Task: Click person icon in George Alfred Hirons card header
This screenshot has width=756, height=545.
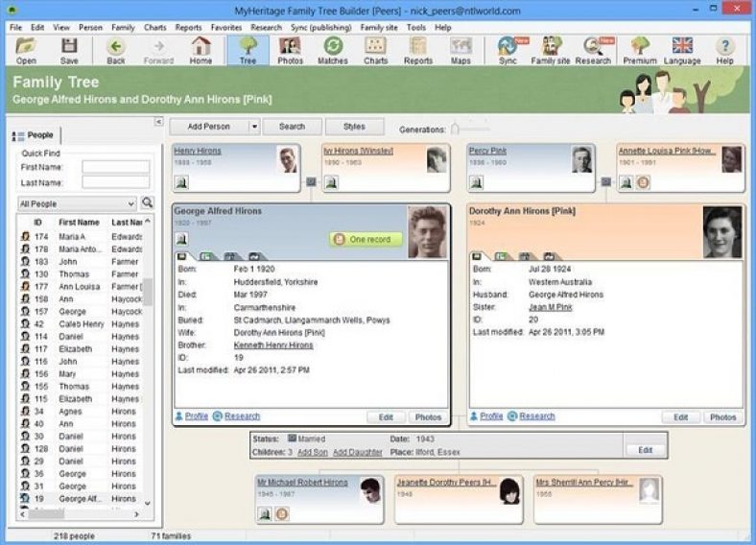Action: click(x=181, y=239)
